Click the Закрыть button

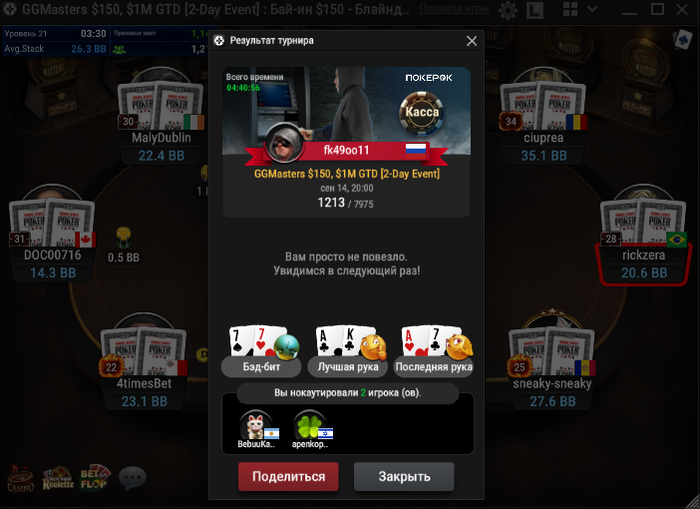404,476
